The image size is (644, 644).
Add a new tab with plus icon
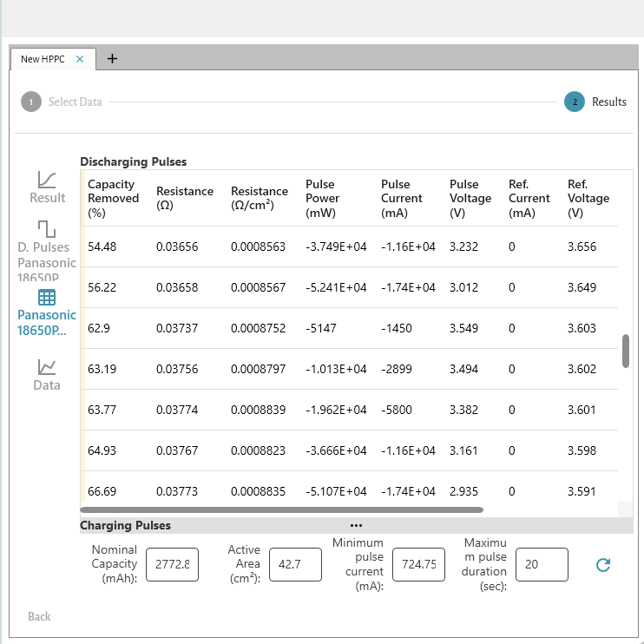tap(112, 58)
